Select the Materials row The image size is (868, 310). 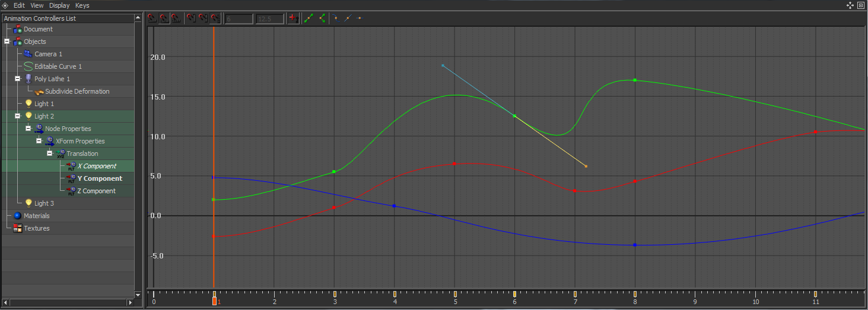click(x=68, y=216)
